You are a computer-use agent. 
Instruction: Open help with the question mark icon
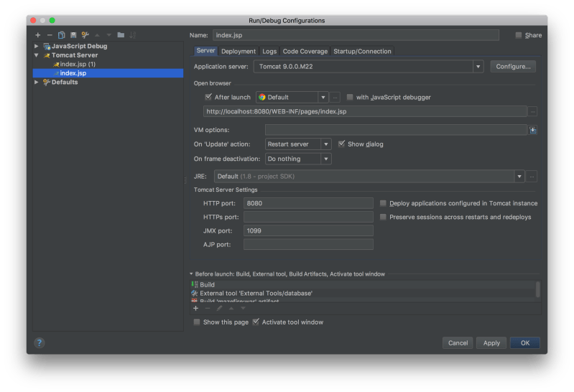click(40, 343)
